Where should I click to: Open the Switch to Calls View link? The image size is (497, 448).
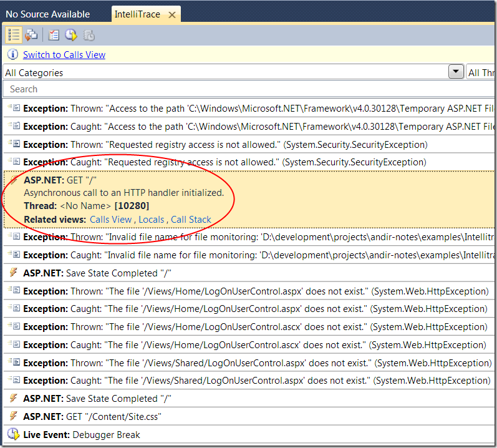pyautogui.click(x=64, y=54)
